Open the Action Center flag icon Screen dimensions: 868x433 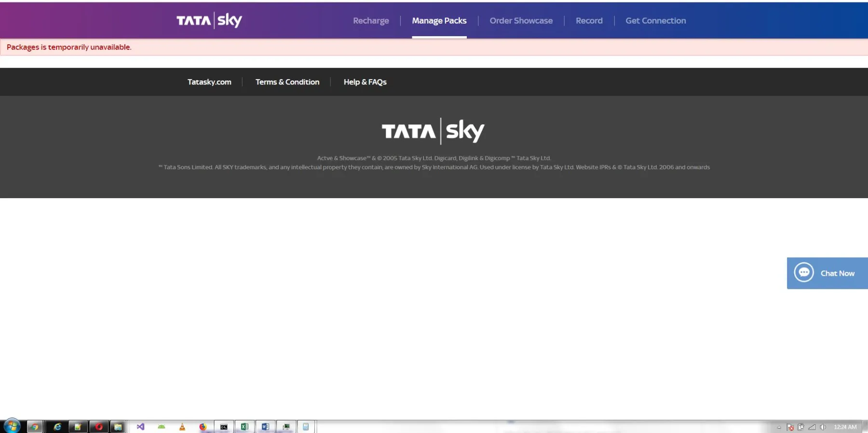pyautogui.click(x=790, y=427)
